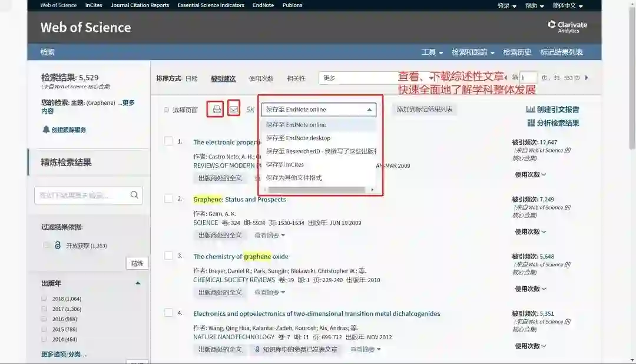Click the Clarivate Analytics logo
This screenshot has height=364, width=636.
tap(568, 27)
